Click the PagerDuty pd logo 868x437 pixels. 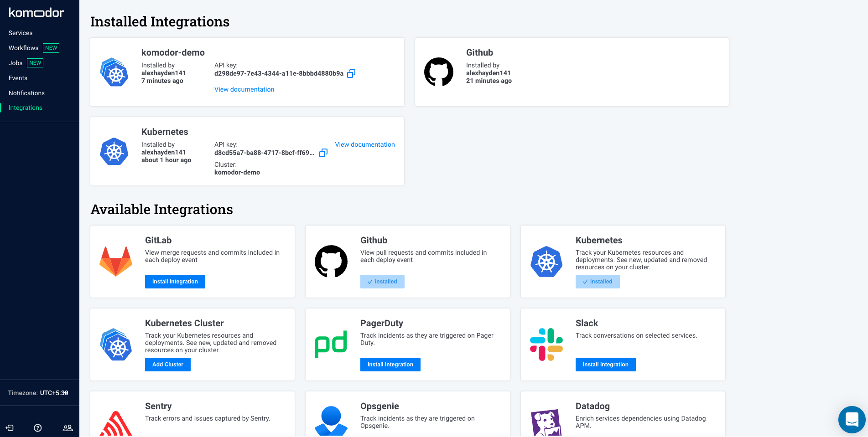[331, 344]
